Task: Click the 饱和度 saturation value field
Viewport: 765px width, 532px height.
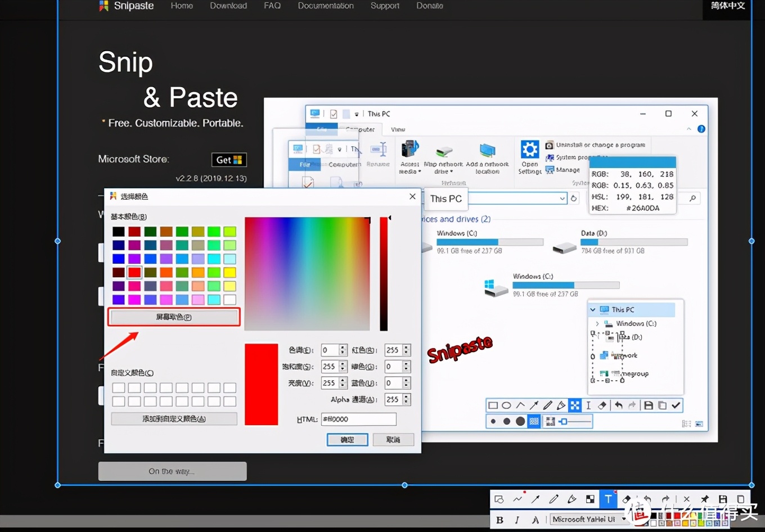Action: coord(330,367)
